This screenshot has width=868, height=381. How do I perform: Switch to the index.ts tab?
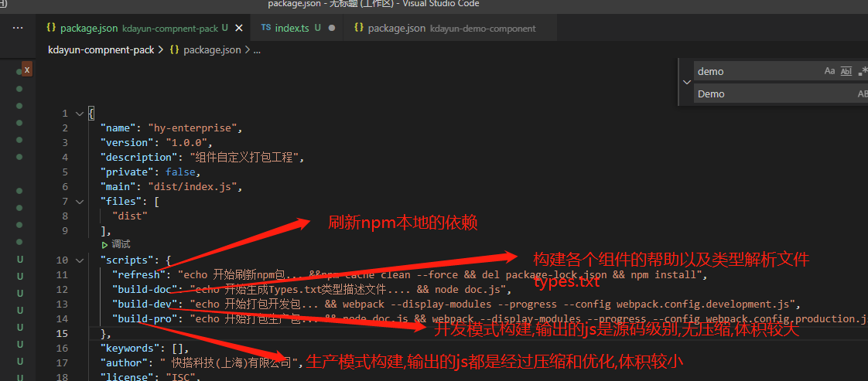(x=292, y=28)
